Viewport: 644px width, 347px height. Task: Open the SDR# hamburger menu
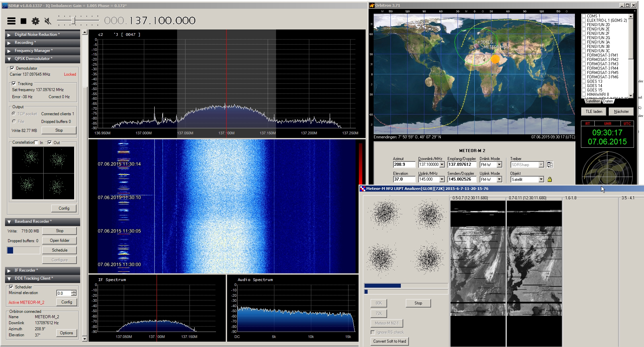pos(11,21)
